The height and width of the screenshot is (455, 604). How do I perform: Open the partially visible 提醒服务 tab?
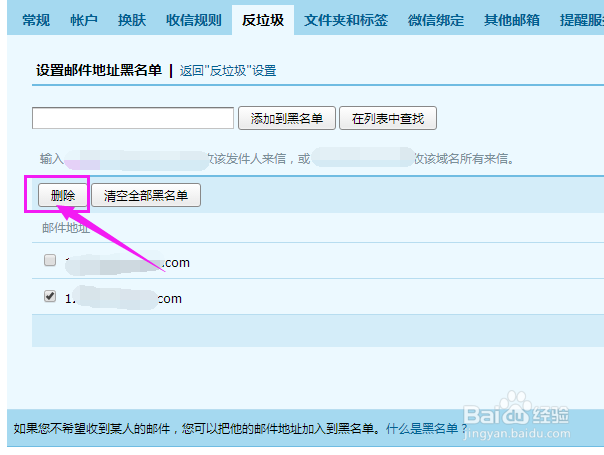(x=582, y=20)
